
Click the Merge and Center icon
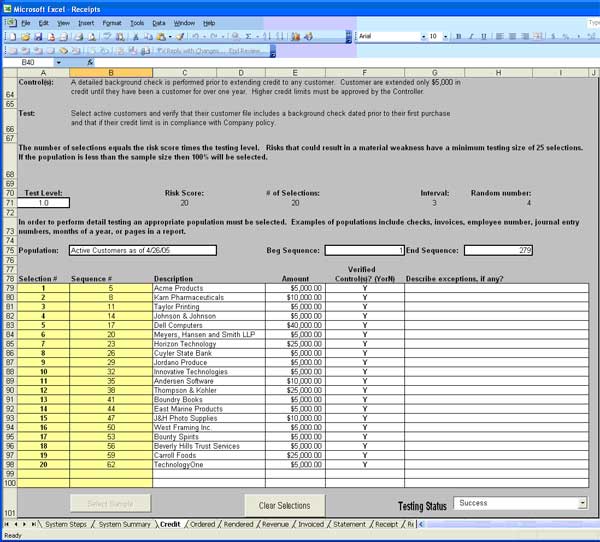[x=538, y=36]
